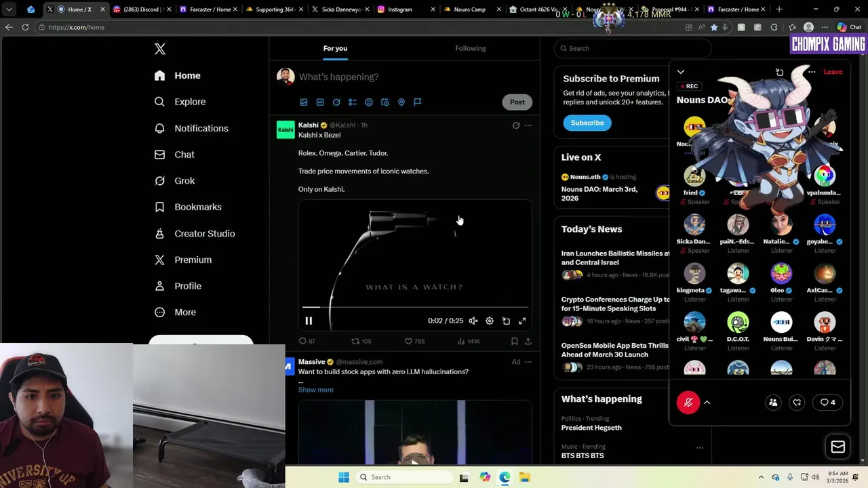868x488 pixels.
Task: Toggle picture-in-picture on Kalshi video
Action: [x=506, y=321]
